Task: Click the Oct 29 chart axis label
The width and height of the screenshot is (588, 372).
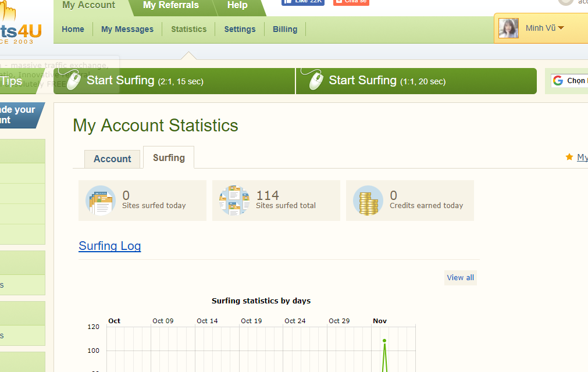Action: 339,321
